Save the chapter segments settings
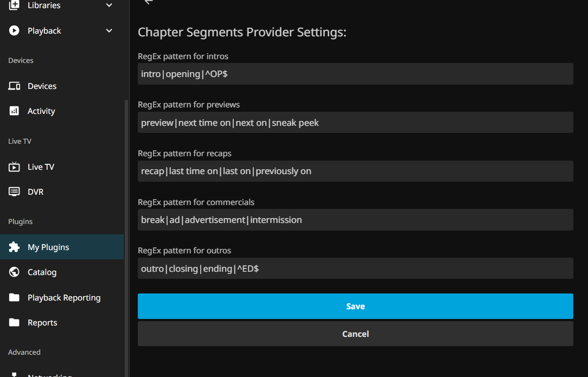This screenshot has width=588, height=377. coord(355,306)
